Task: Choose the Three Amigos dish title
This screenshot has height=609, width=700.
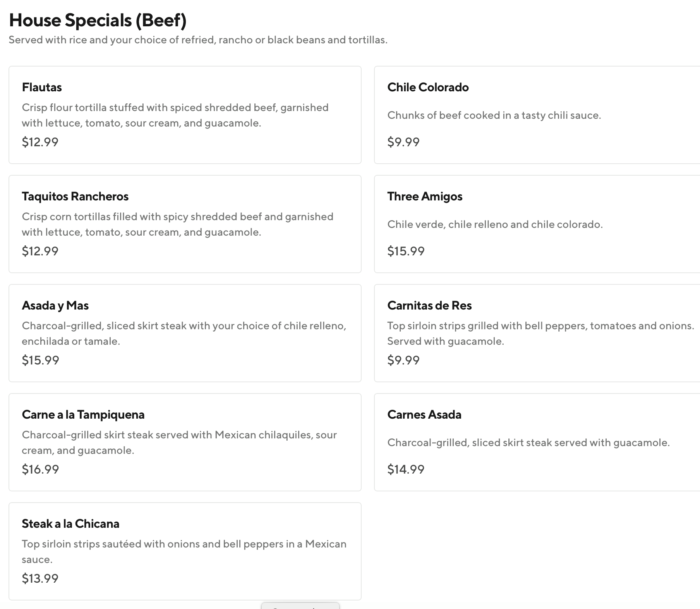Action: (x=425, y=197)
